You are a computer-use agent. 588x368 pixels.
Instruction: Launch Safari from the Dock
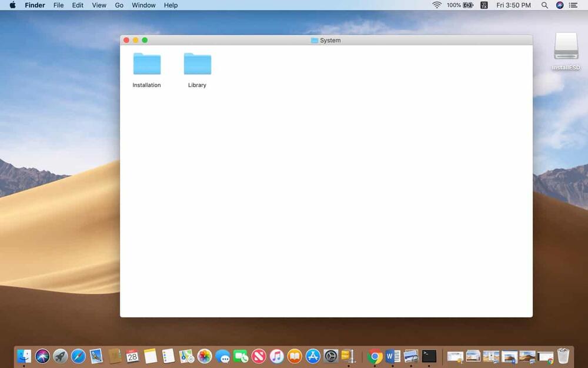(x=78, y=356)
